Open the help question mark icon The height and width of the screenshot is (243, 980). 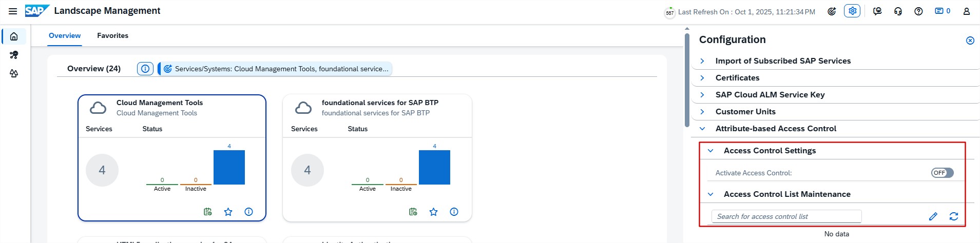tap(918, 11)
